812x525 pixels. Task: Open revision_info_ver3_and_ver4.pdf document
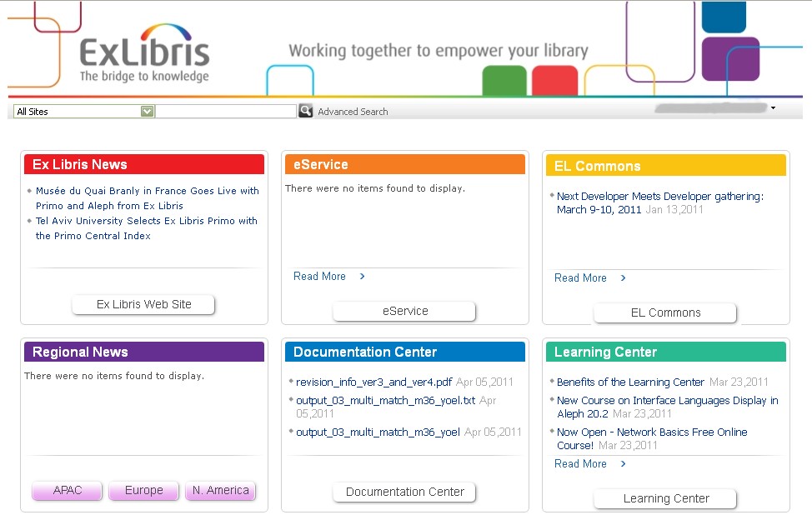(x=373, y=382)
